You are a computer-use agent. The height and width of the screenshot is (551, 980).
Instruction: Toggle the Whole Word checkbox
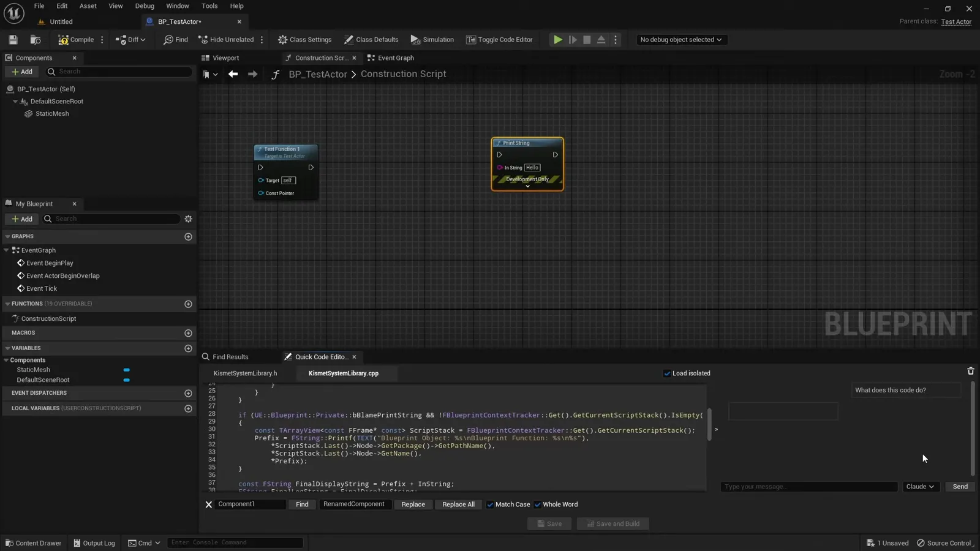click(x=537, y=505)
